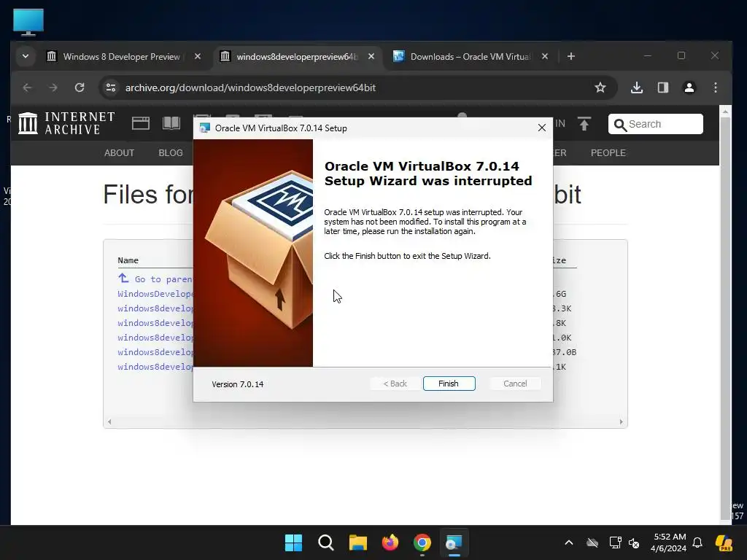
Task: Click the right arrow of horizontal scrollbar
Action: pos(621,421)
